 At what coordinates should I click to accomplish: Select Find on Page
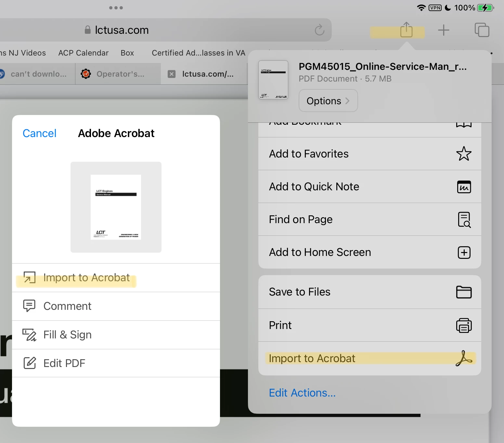pyautogui.click(x=369, y=219)
